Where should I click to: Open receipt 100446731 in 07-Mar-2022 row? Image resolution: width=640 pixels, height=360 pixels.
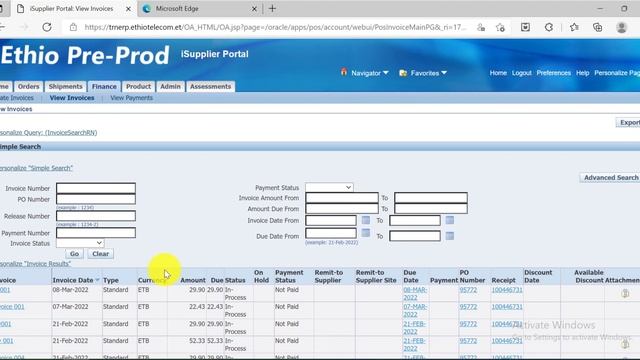[507, 307]
